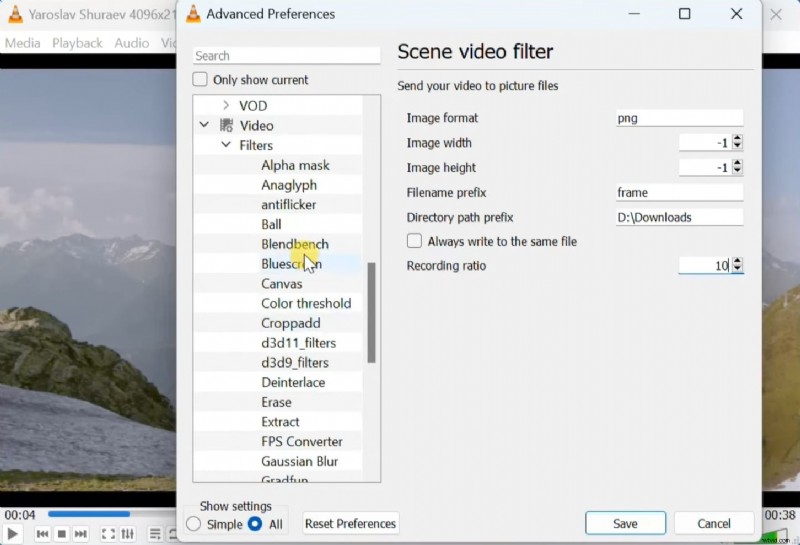Toggle fullscreen video icon

tap(108, 534)
